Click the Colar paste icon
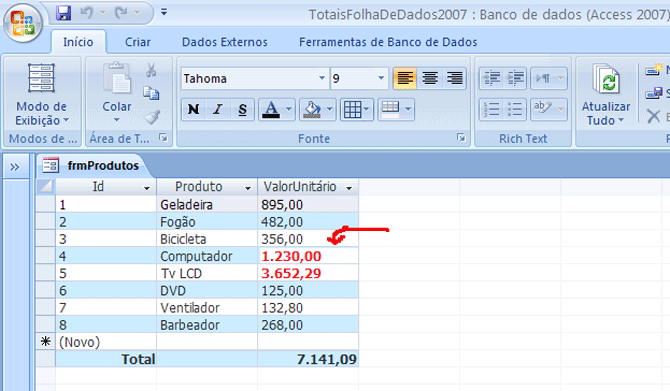Screen dimensions: 670x391 click(x=117, y=78)
